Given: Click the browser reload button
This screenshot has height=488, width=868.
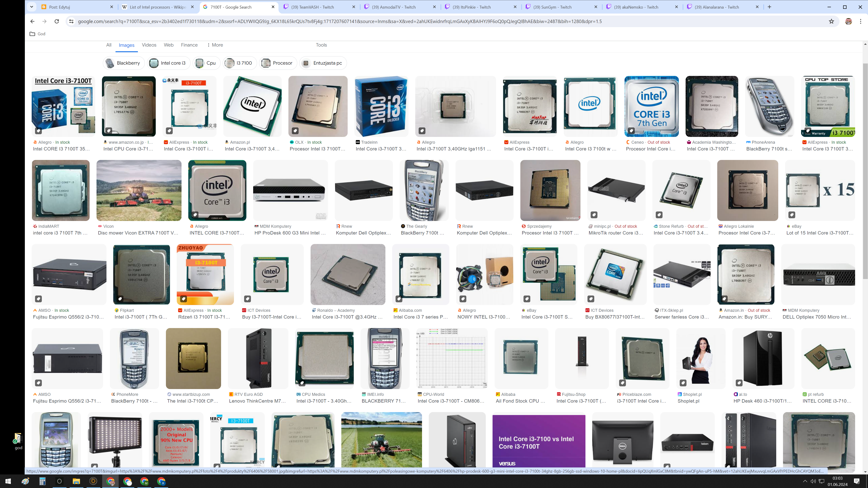Looking at the screenshot, I should pyautogui.click(x=57, y=21).
